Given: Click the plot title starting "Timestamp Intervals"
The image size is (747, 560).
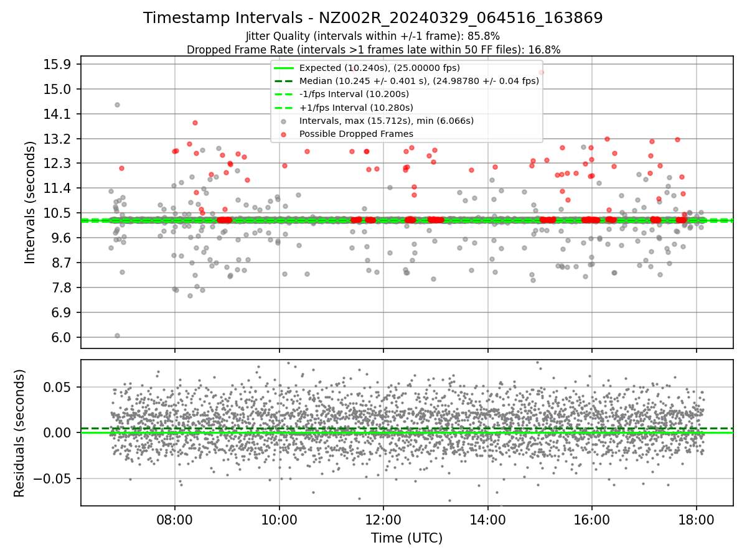Looking at the screenshot, I should [x=373, y=18].
